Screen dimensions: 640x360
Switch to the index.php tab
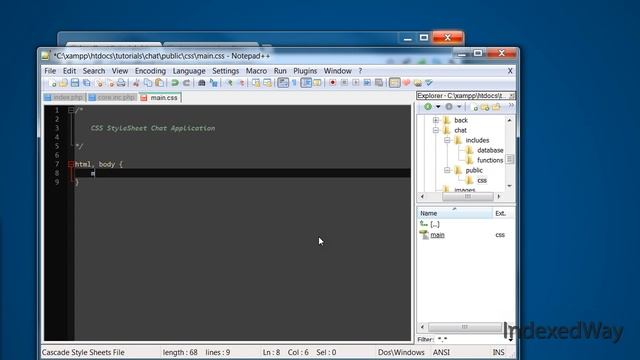(x=64, y=98)
